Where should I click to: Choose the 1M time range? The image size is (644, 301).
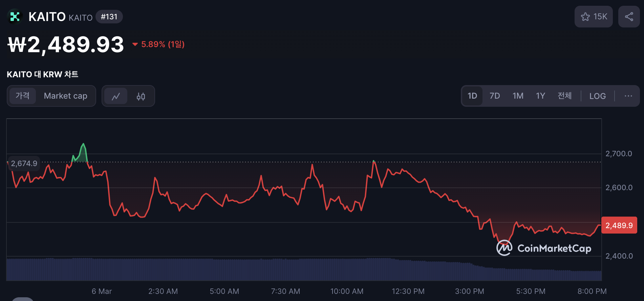pyautogui.click(x=518, y=96)
